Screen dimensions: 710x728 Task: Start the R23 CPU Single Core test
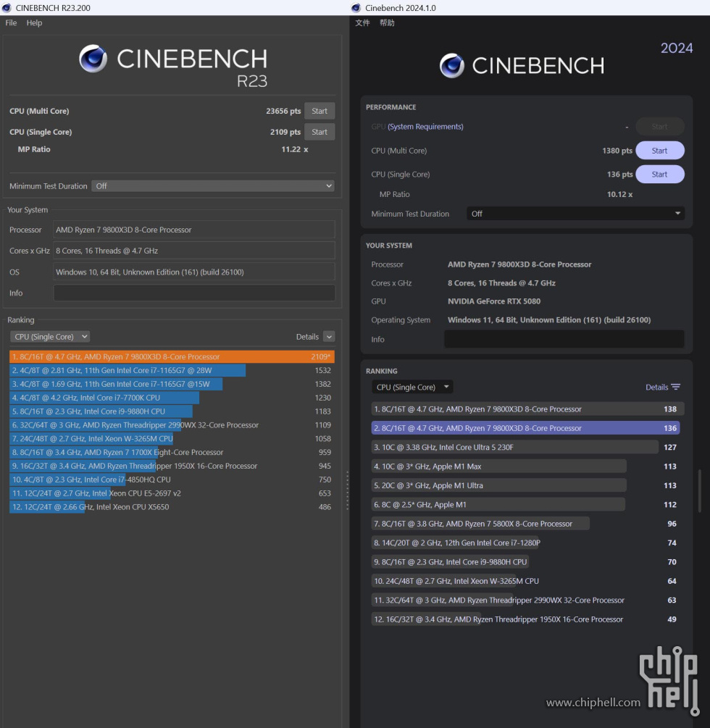coord(319,133)
